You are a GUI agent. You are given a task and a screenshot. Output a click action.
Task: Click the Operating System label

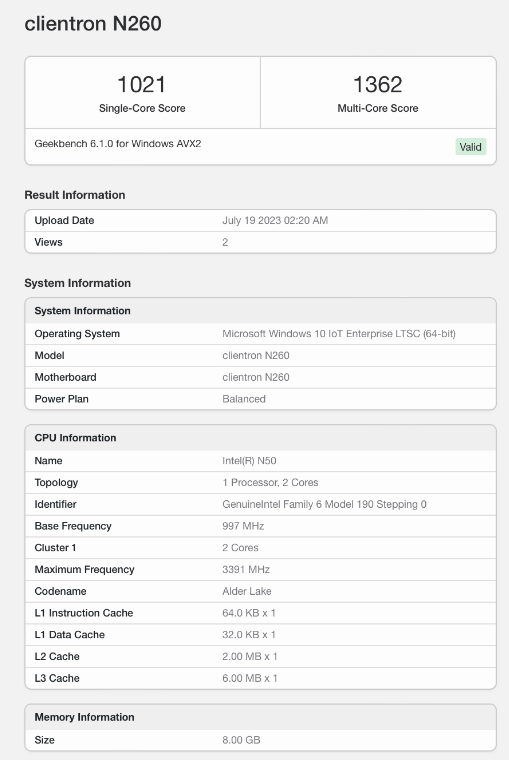tap(77, 333)
